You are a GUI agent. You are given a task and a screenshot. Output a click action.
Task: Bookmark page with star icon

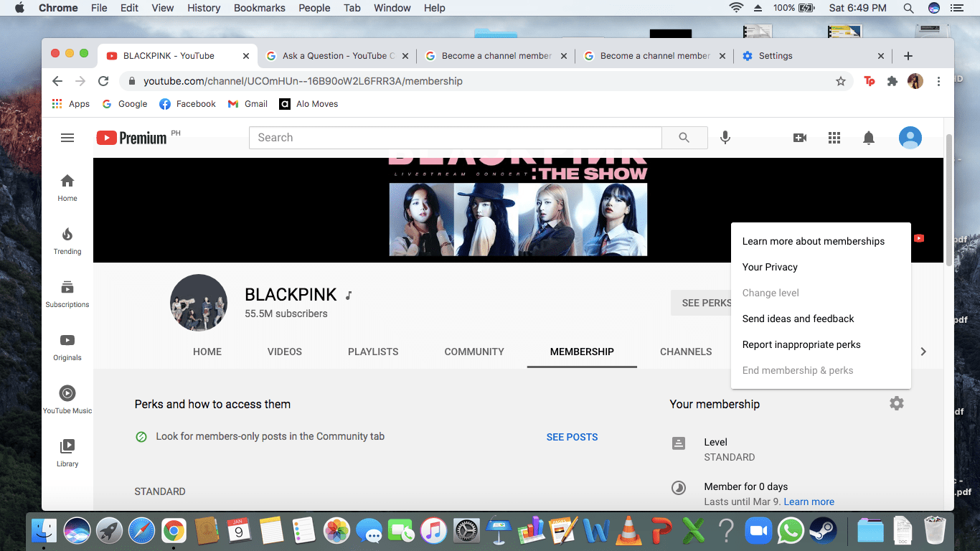tap(841, 81)
